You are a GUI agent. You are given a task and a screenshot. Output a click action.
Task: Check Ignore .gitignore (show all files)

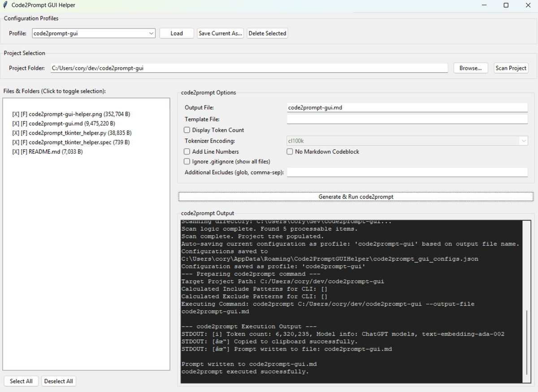point(187,161)
